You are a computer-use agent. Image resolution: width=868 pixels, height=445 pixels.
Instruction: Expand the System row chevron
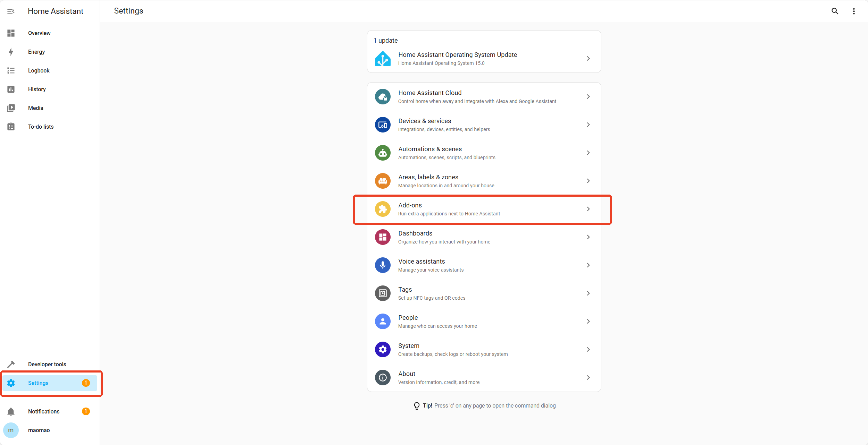(x=588, y=350)
